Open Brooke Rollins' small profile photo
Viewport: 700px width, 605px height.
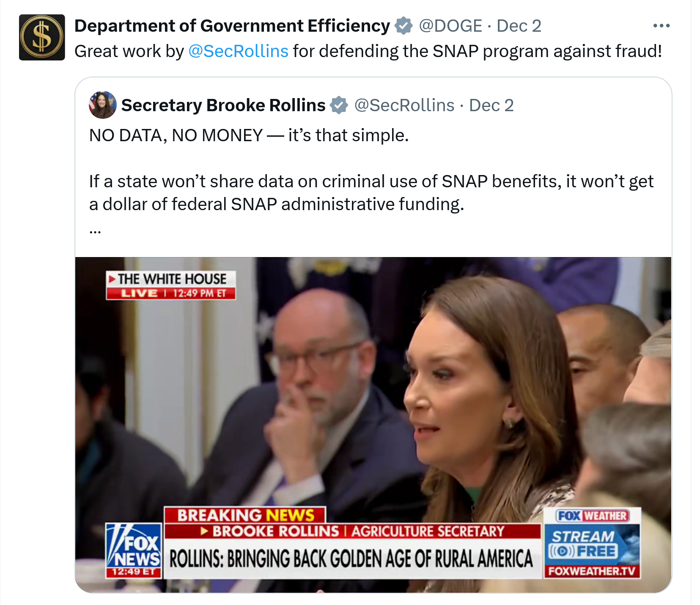[x=103, y=105]
